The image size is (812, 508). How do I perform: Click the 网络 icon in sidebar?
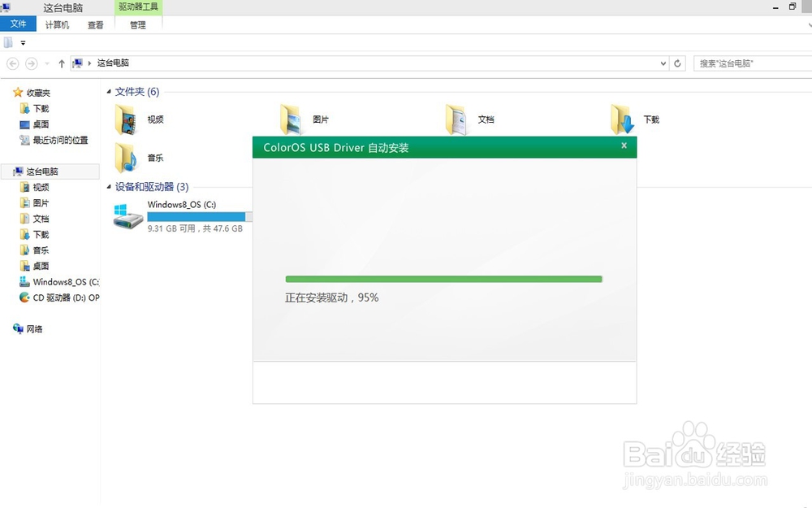coord(18,328)
